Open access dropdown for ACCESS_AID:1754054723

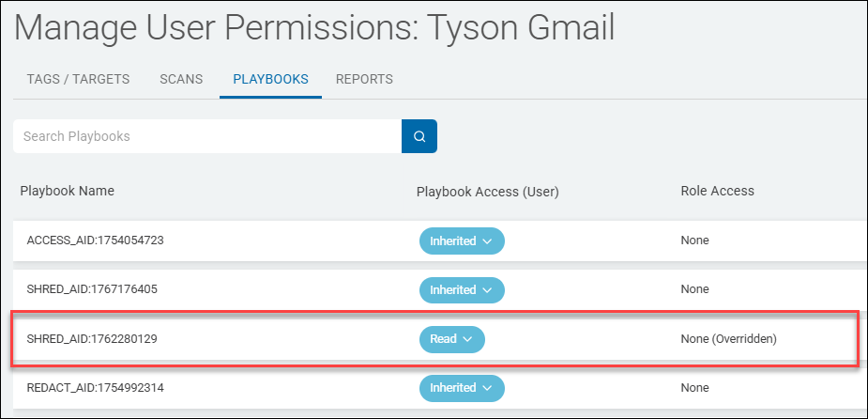[462, 241]
